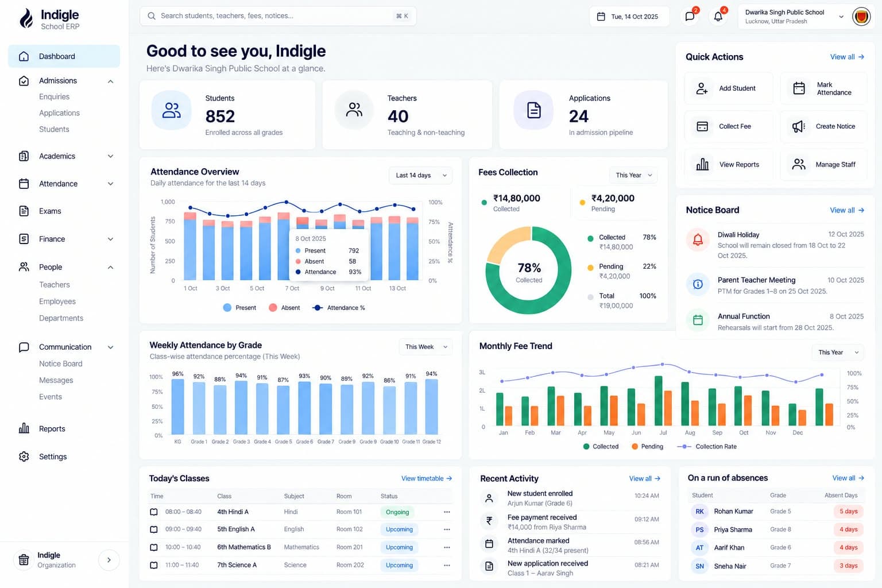Click the Annual Function calendar icon
Screen dimensions: 882x588
(x=698, y=320)
